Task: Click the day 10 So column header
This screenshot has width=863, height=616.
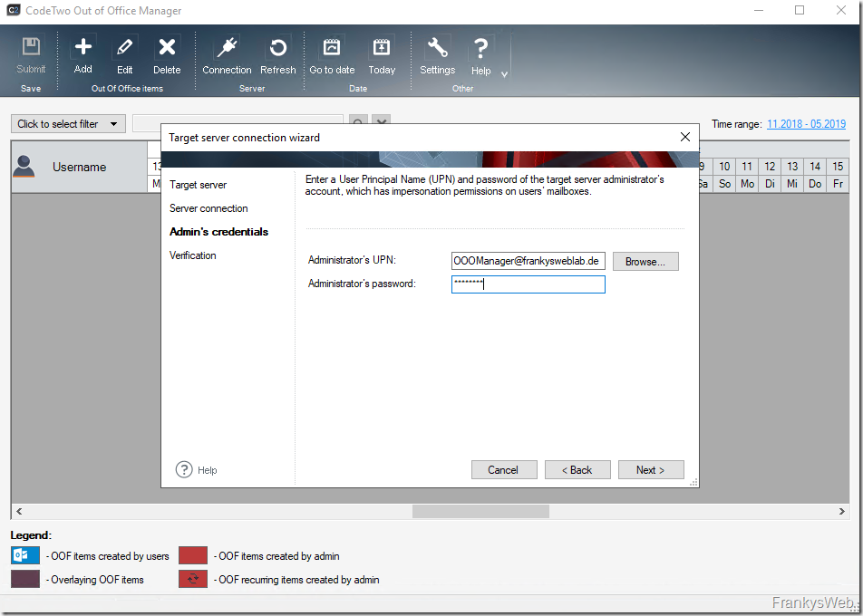Action: (x=725, y=175)
